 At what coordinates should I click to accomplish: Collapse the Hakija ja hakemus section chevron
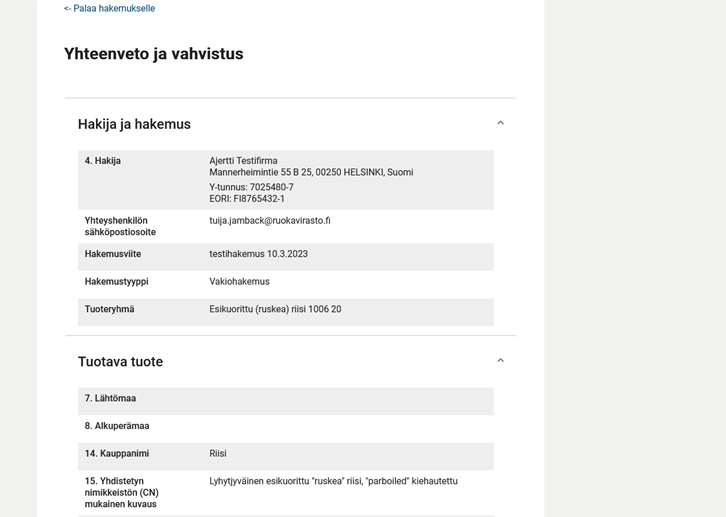tap(500, 124)
